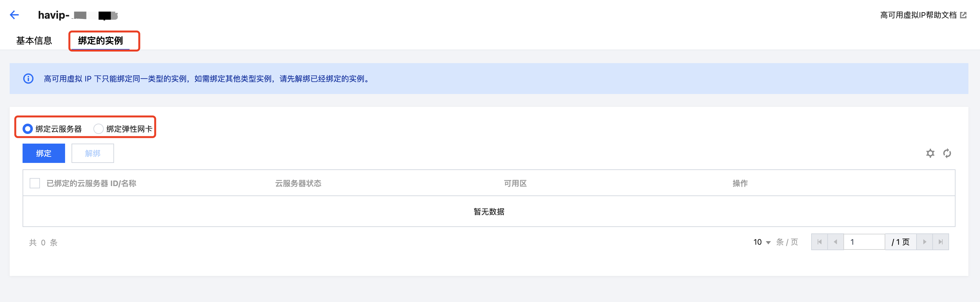This screenshot has height=302, width=980.
Task: Click the blue info circle icon
Action: [28, 79]
